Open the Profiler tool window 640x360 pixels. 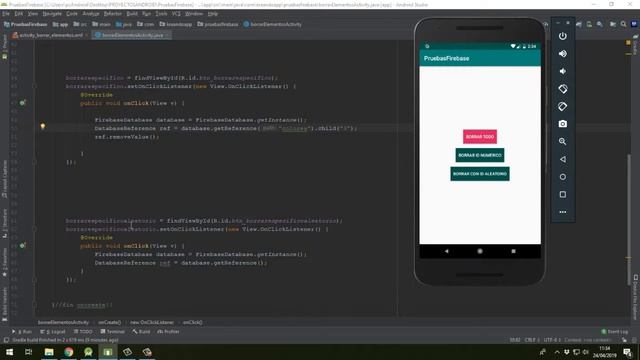pos(169,331)
